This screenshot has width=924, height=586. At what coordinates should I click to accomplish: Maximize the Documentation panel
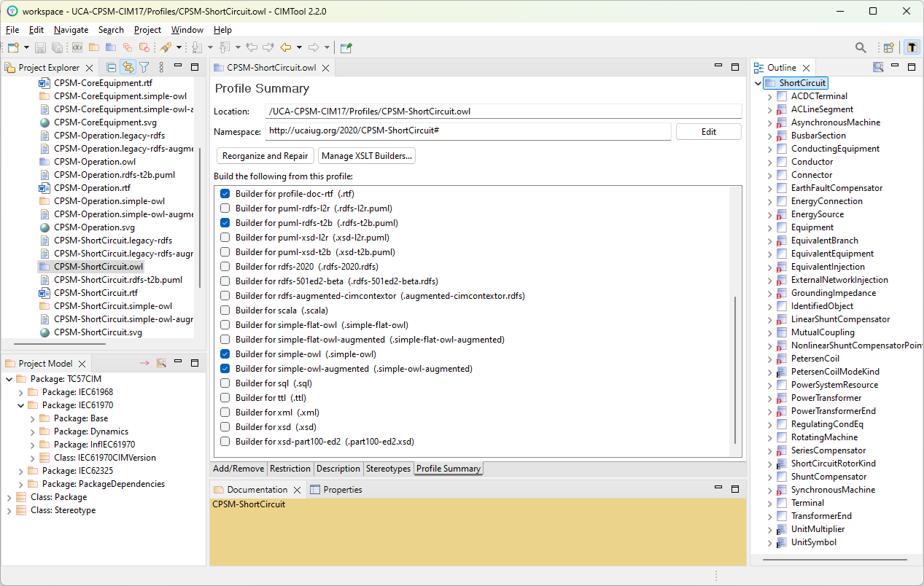(735, 489)
